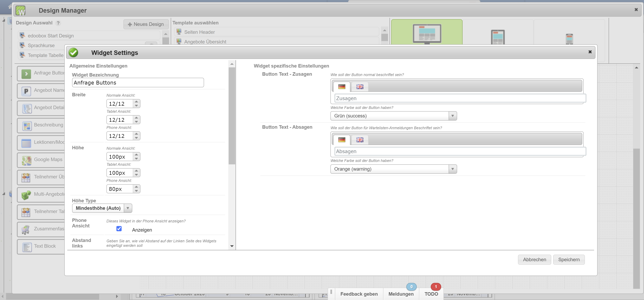644x300 pixels.
Task: Click the Widget Bezeichnung input field
Action: coord(138,83)
